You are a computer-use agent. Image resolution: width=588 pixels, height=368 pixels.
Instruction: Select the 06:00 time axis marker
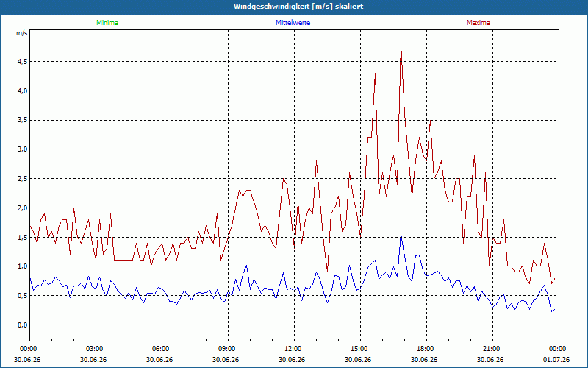162,349
